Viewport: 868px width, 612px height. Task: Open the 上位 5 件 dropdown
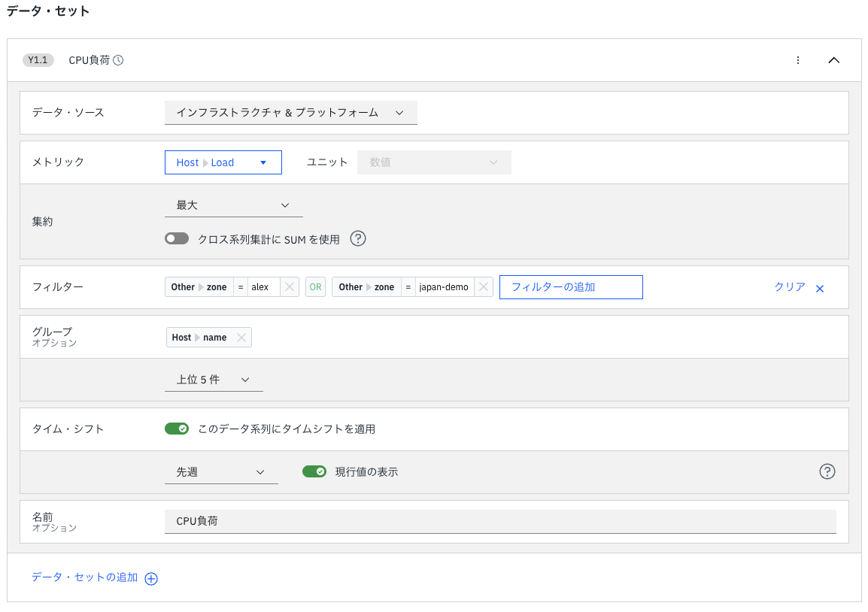point(214,380)
